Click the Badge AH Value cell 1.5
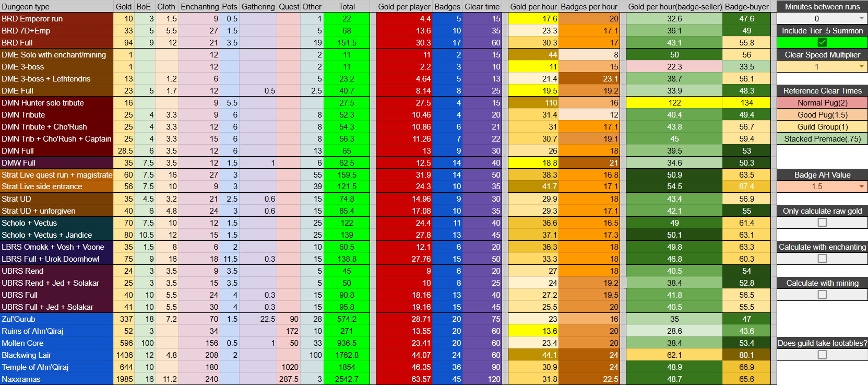The image size is (868, 385). click(817, 186)
